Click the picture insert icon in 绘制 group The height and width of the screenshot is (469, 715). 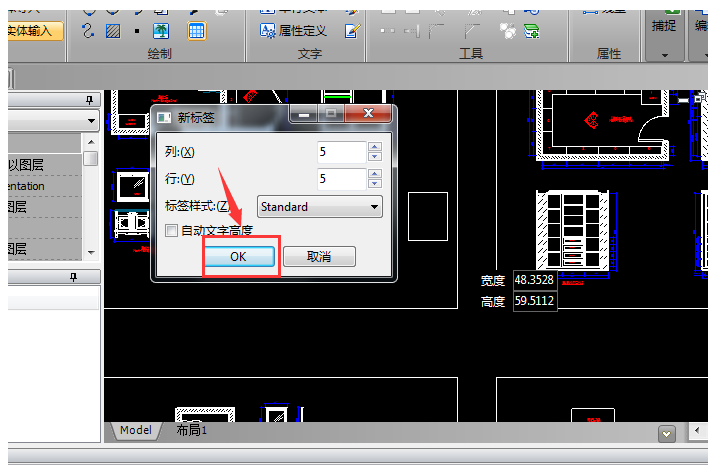click(161, 30)
